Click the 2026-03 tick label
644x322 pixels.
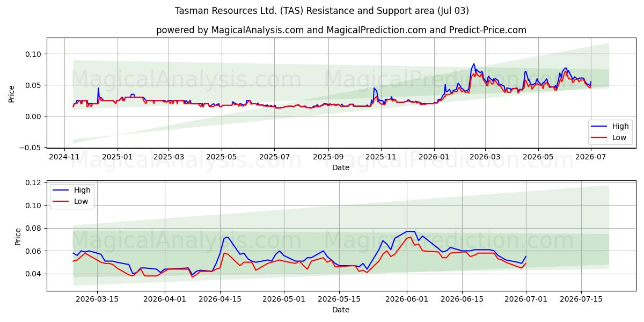point(485,157)
